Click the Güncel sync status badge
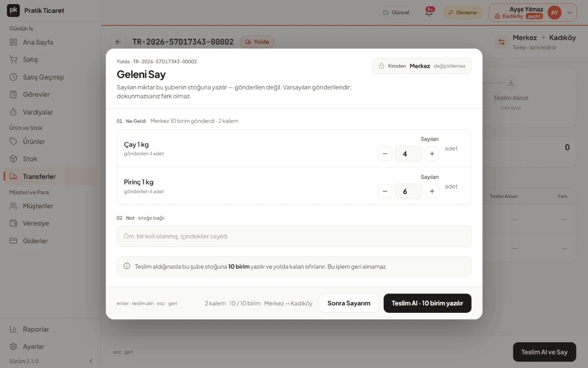 point(396,12)
